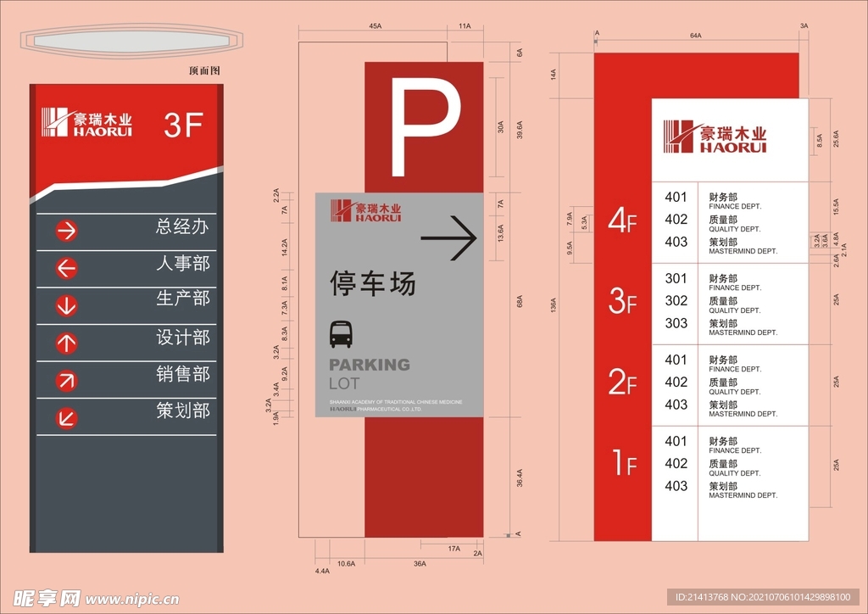This screenshot has width=868, height=614.
Task: Click the right arrow icon beside 总经办
Action: [66, 231]
